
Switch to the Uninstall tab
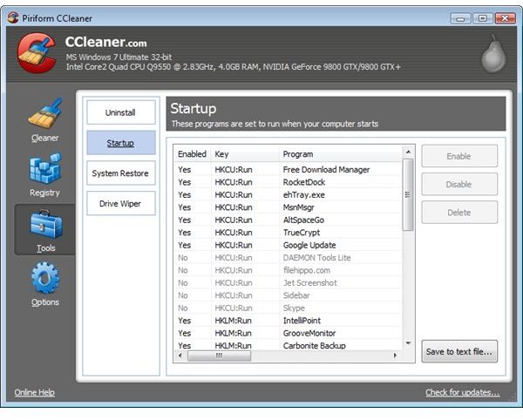click(x=121, y=112)
